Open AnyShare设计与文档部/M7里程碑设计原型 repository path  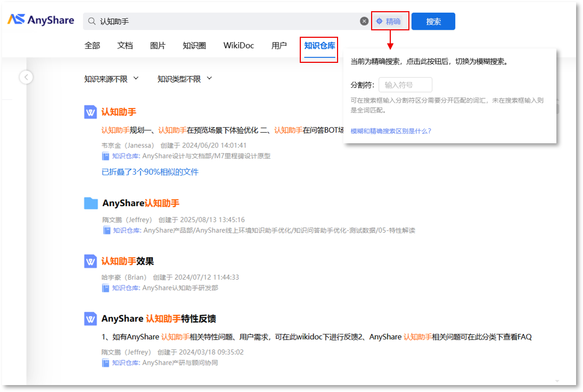tap(207, 156)
